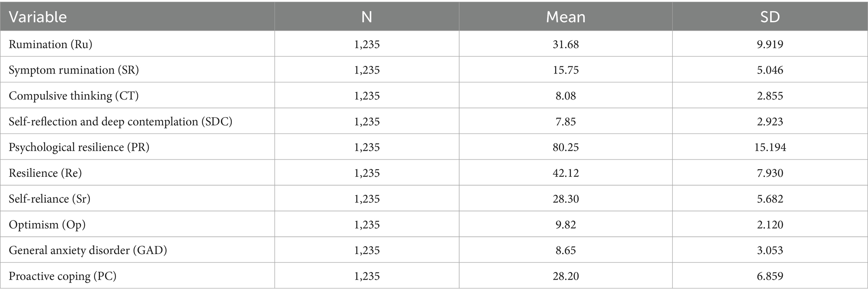Click the mean value 80.25
This screenshot has height=296, width=868.
point(566,147)
